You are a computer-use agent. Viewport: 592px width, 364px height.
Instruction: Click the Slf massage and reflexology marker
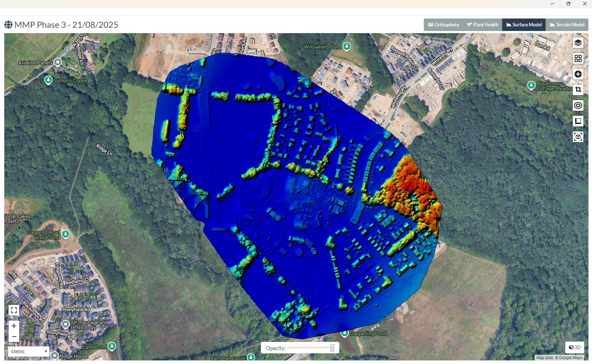point(65,324)
